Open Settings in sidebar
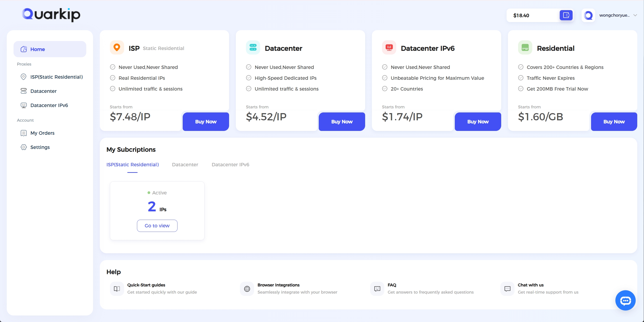Viewport: 644px width, 322px height. coord(40,147)
